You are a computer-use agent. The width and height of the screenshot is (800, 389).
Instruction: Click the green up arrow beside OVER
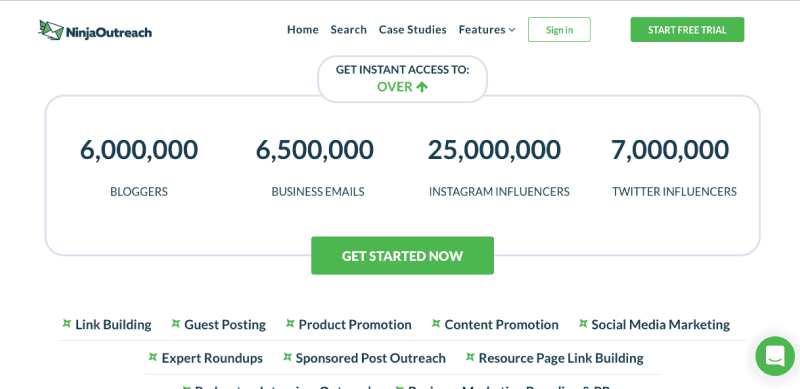421,87
